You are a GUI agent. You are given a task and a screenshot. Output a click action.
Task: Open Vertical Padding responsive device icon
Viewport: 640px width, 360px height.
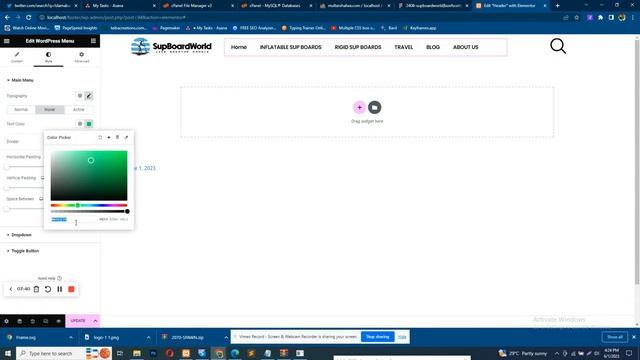click(42, 178)
